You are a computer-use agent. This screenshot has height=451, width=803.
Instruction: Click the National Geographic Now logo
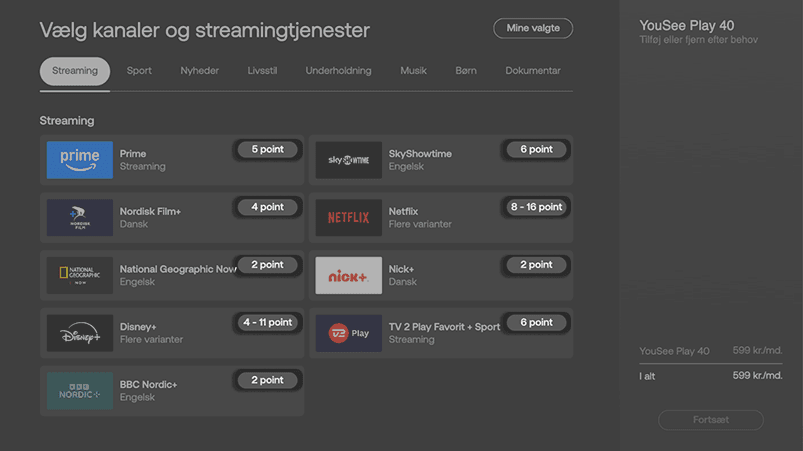(80, 275)
